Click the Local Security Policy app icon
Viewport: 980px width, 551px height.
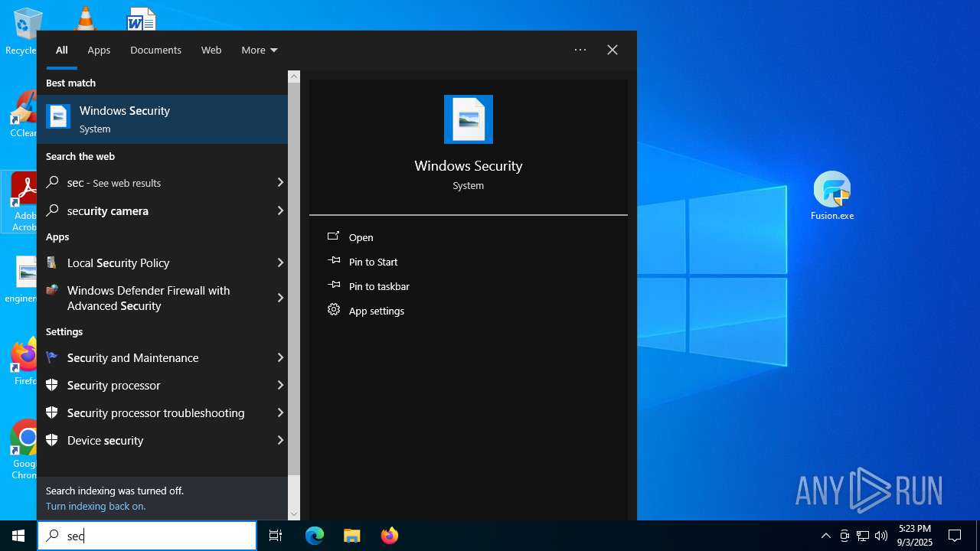(x=52, y=262)
